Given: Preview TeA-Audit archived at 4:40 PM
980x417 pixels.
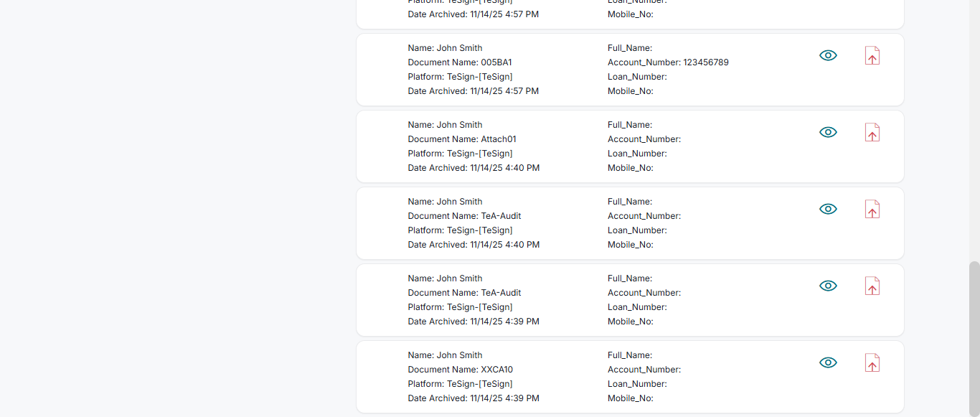Looking at the screenshot, I should 828,209.
